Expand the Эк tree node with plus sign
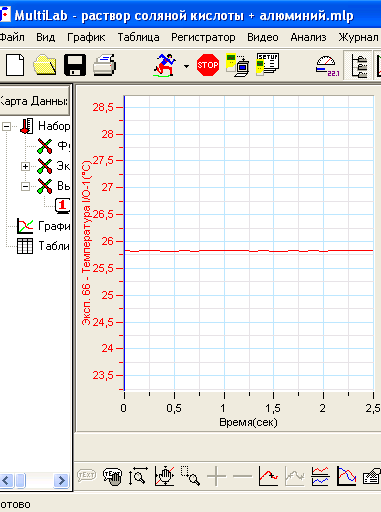 tap(25, 166)
